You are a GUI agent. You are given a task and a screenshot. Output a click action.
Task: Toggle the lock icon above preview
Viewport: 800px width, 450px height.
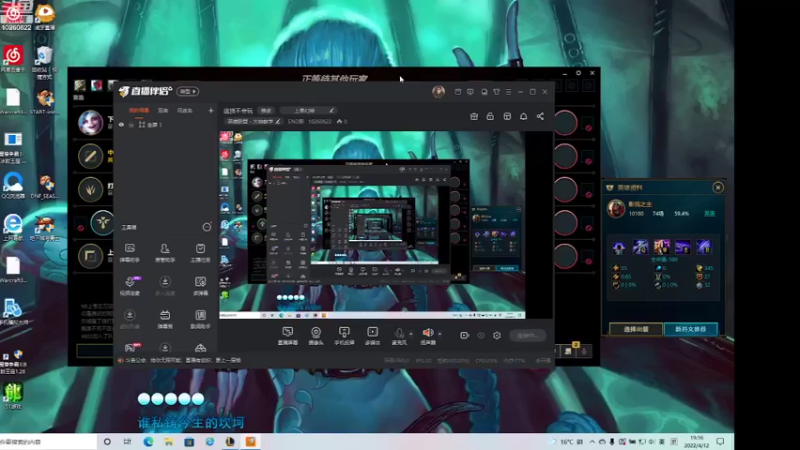pyautogui.click(x=490, y=116)
